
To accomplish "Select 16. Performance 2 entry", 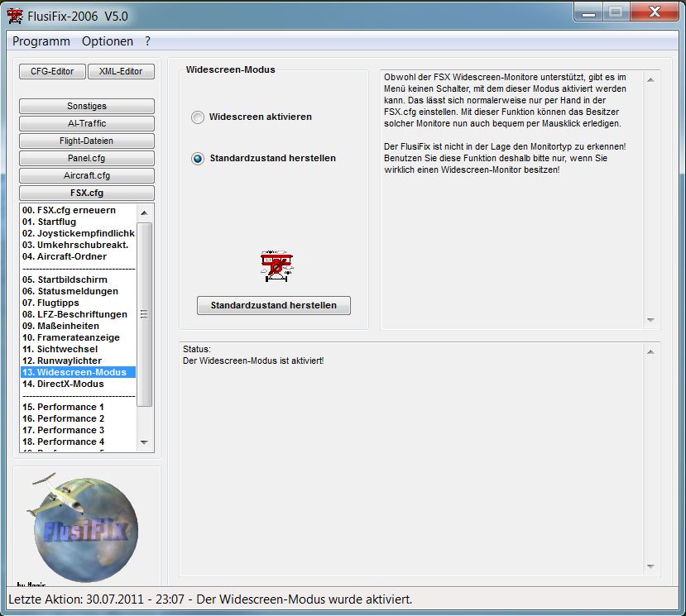I will [79, 419].
